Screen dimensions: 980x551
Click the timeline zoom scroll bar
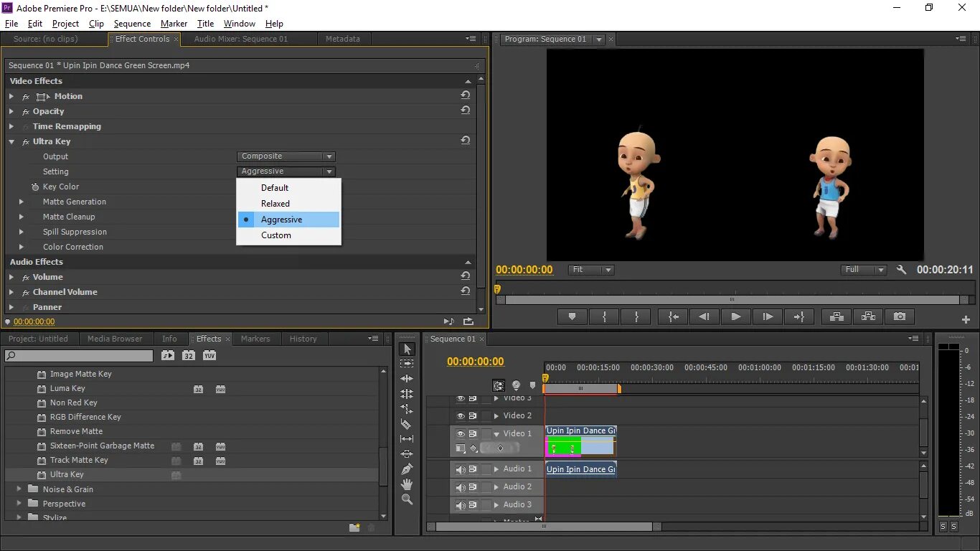click(545, 527)
